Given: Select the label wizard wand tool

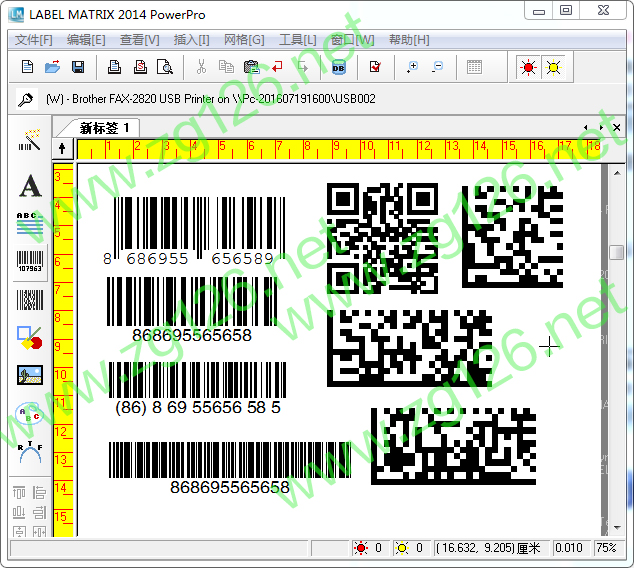Looking at the screenshot, I should click(30, 140).
